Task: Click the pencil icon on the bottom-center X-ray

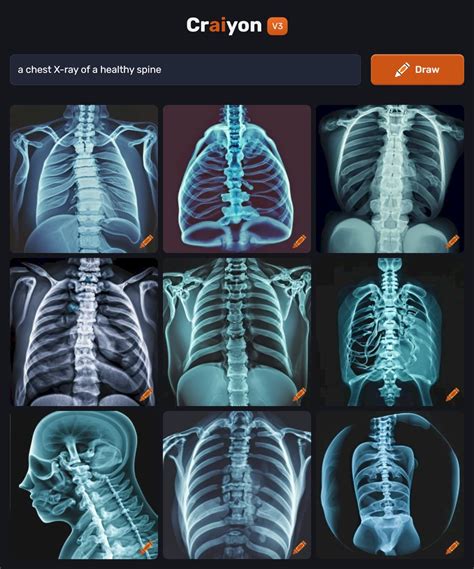Action: click(299, 548)
